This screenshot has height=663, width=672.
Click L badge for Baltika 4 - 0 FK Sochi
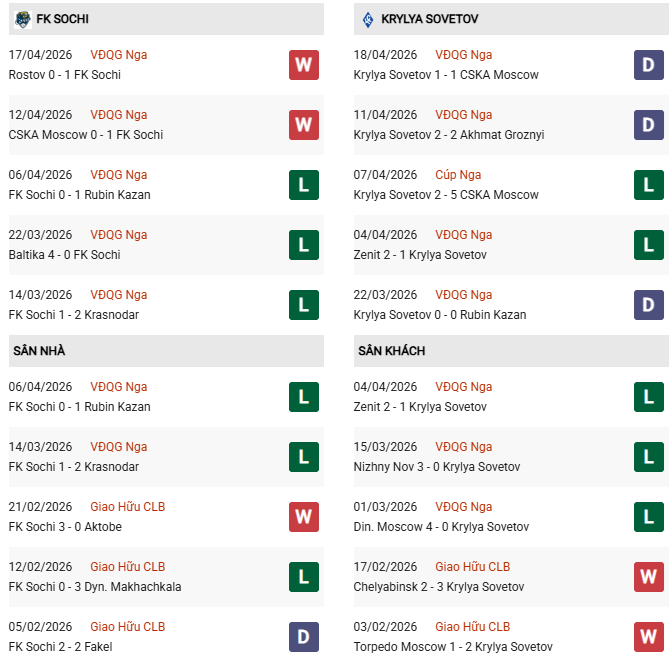tap(304, 245)
